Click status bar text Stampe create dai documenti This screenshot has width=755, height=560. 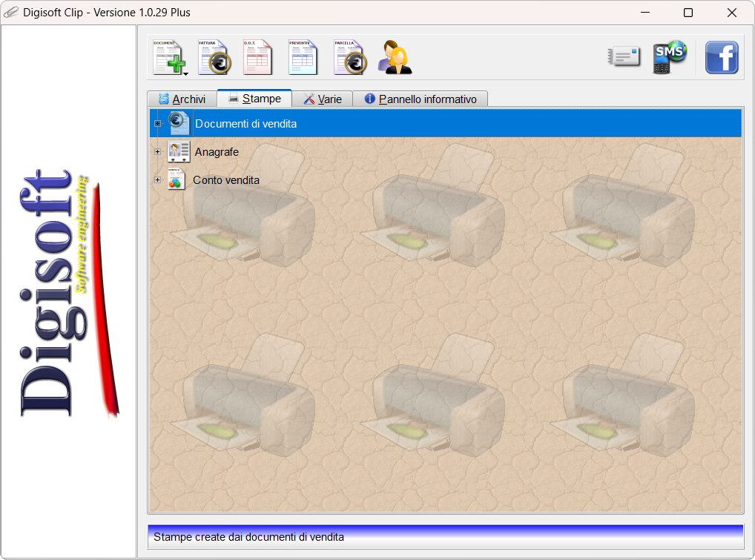(248, 537)
